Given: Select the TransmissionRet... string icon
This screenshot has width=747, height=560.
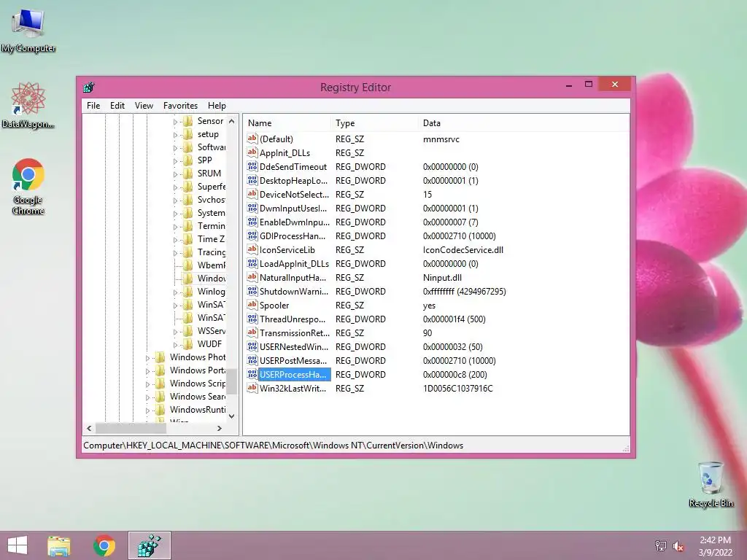Looking at the screenshot, I should pyautogui.click(x=252, y=332).
